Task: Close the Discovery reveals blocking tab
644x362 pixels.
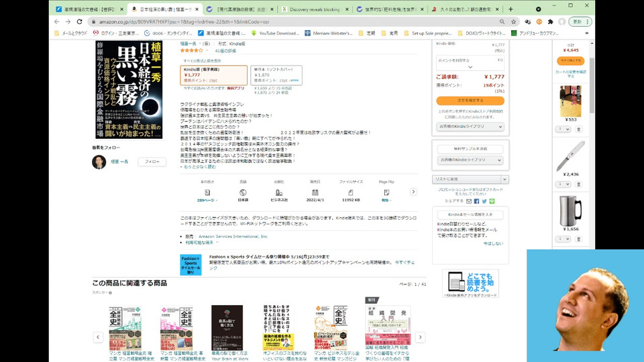Action: 347,9
